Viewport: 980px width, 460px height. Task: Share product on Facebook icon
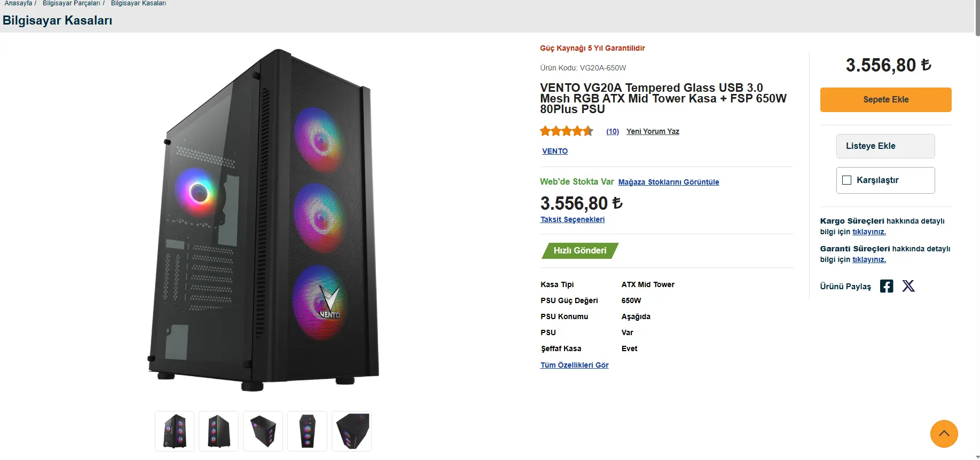pos(887,286)
